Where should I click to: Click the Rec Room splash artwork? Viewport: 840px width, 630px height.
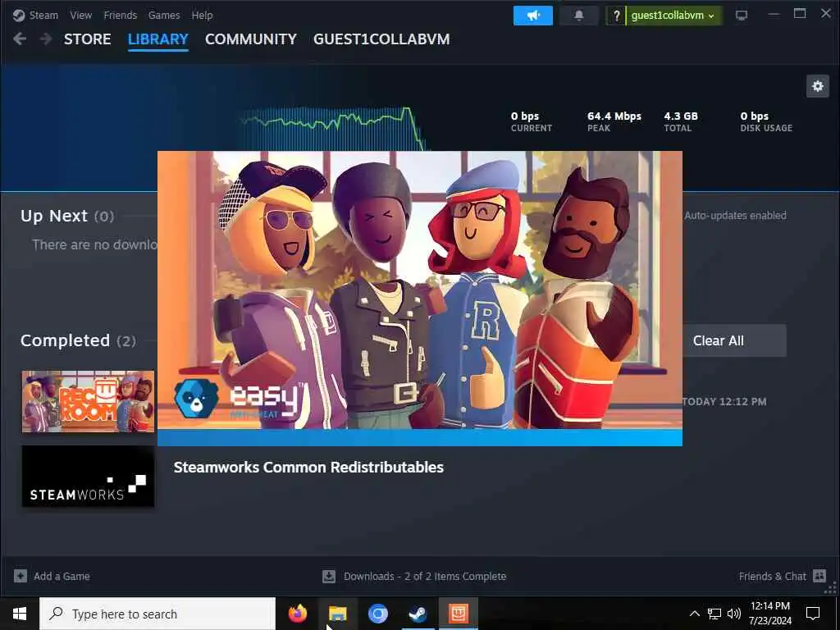[x=419, y=290]
